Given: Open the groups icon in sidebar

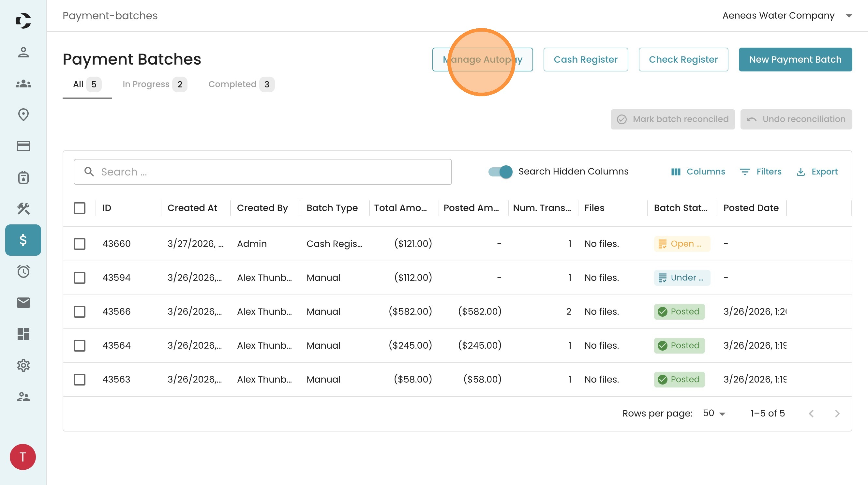Looking at the screenshot, I should (x=23, y=83).
